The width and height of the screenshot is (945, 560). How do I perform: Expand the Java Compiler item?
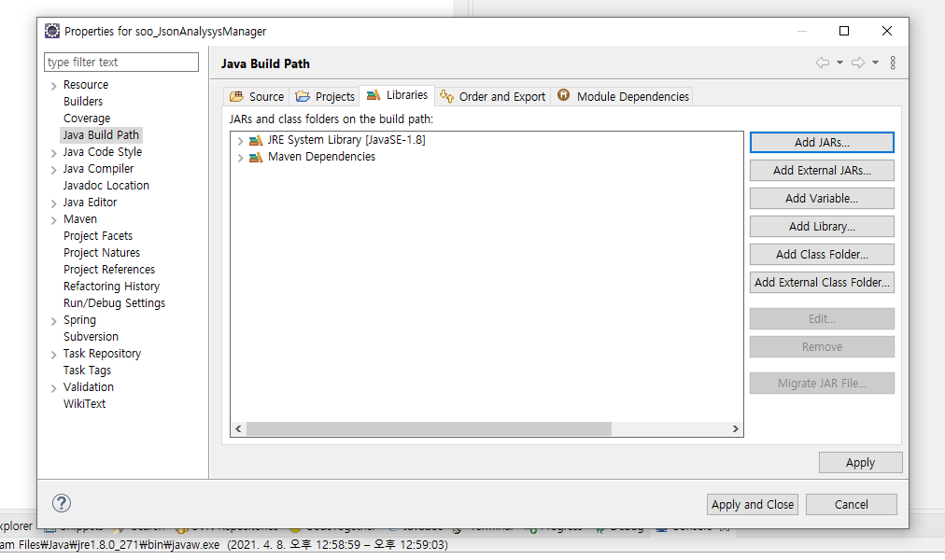(x=53, y=171)
